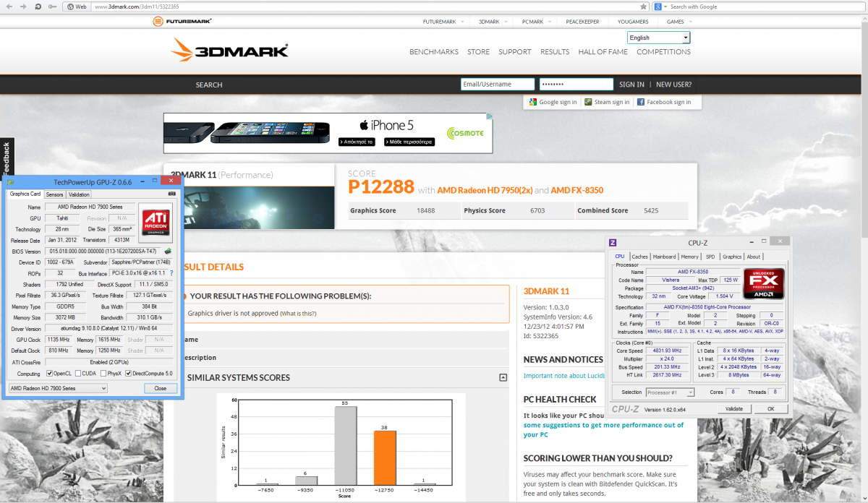Image resolution: width=868 pixels, height=503 pixels.
Task: Click the AMD FX logo in CPU-Z
Action: (764, 284)
